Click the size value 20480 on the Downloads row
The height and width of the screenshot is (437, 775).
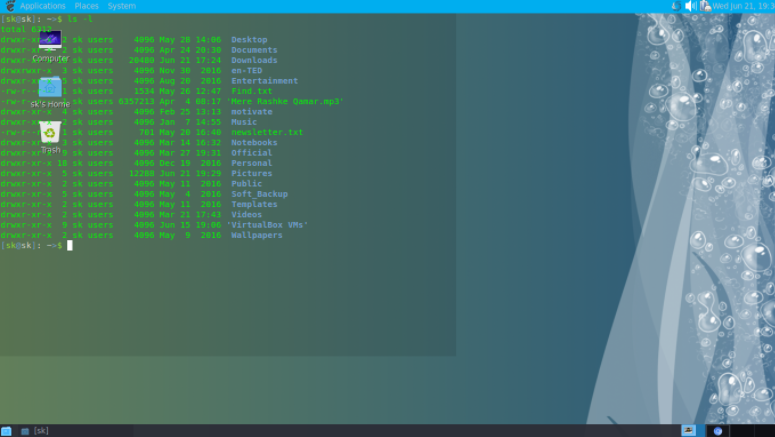pyautogui.click(x=141, y=60)
